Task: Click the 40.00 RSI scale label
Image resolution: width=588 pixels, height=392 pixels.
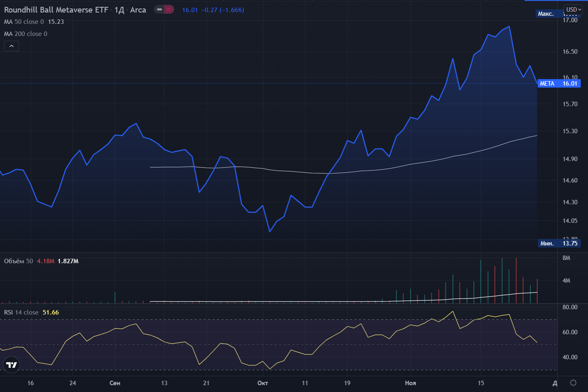Action: coord(570,357)
